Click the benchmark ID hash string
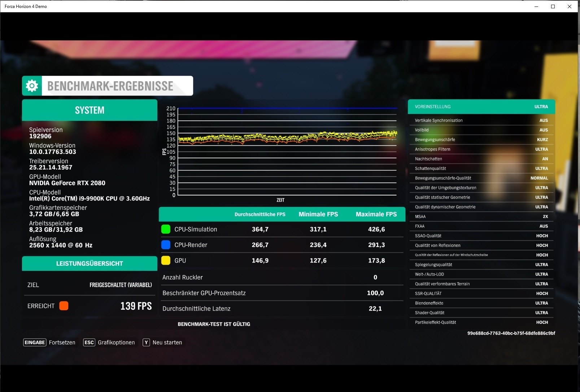The width and height of the screenshot is (580, 392). (511, 333)
